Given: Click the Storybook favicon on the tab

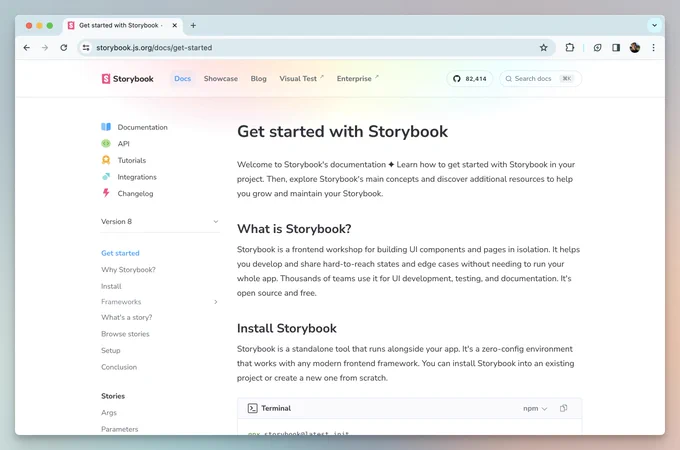Looking at the screenshot, I should 71,26.
